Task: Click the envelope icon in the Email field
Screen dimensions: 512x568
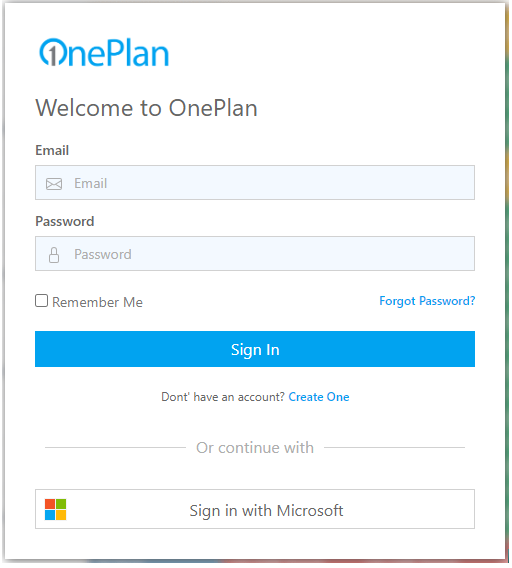Action: (x=54, y=184)
